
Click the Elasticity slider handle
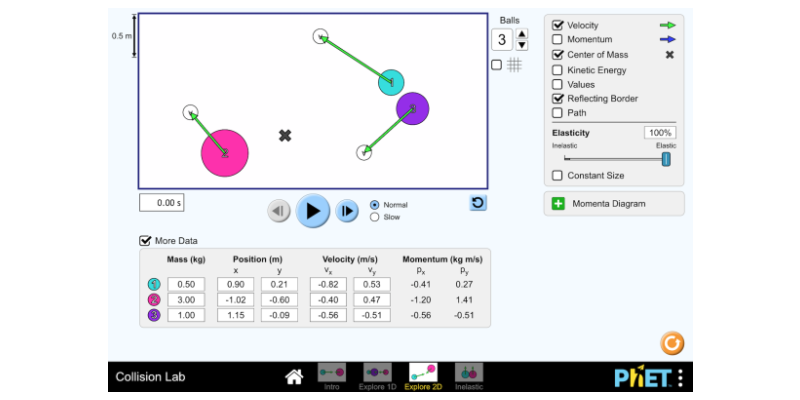pyautogui.click(x=666, y=158)
